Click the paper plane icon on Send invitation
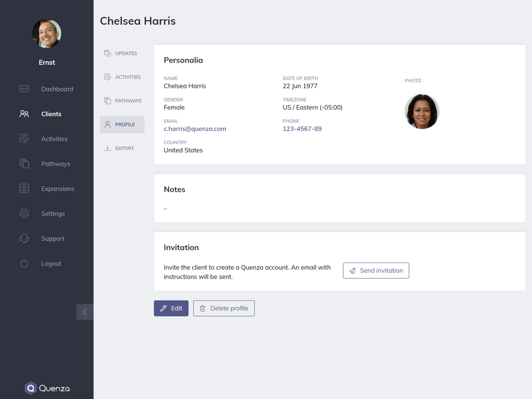The height and width of the screenshot is (399, 532). pyautogui.click(x=353, y=271)
